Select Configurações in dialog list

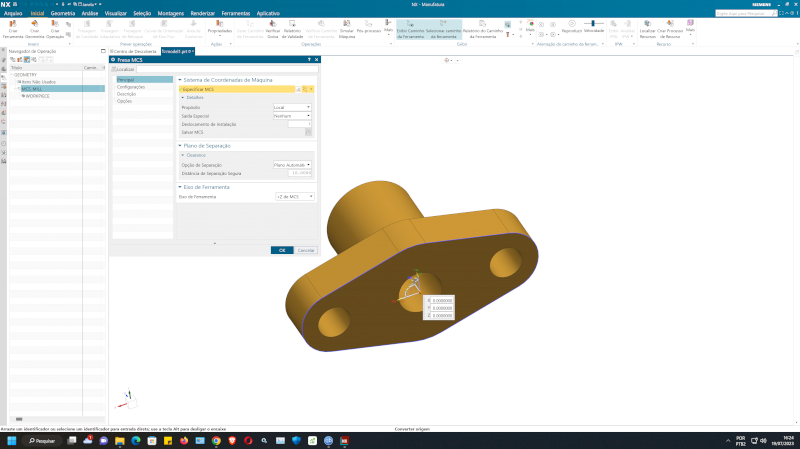coord(131,87)
